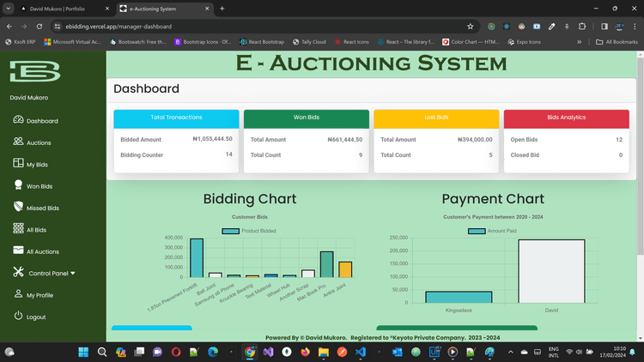This screenshot has width=644, height=362.
Task: Click the All Auctions envelope icon
Action: 18,250
